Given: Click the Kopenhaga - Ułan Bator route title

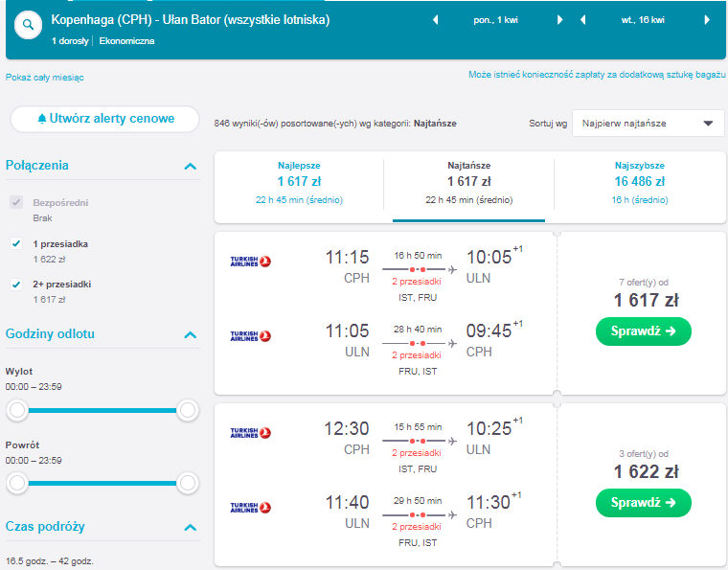Looking at the screenshot, I should (191, 20).
